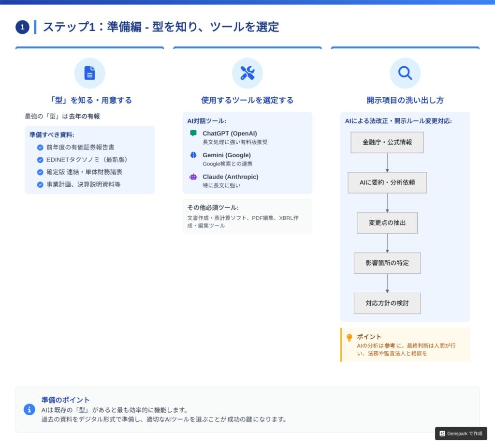
Task: Click the green chat icon beside ChatGPT
Action: pos(193,133)
